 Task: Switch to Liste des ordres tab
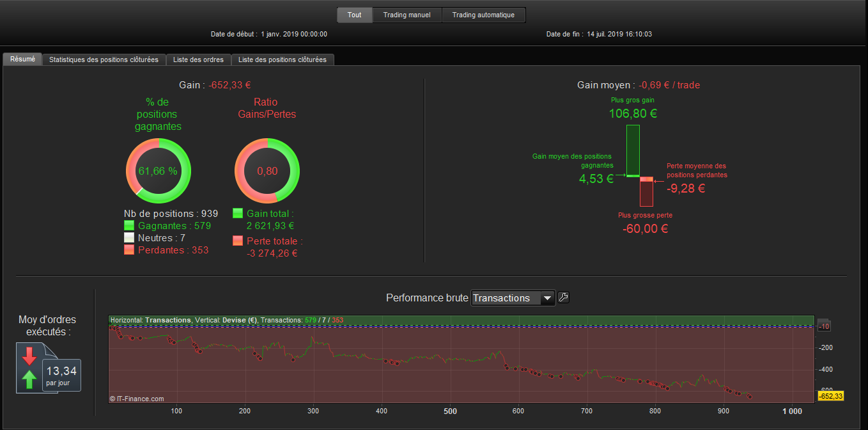(x=199, y=60)
